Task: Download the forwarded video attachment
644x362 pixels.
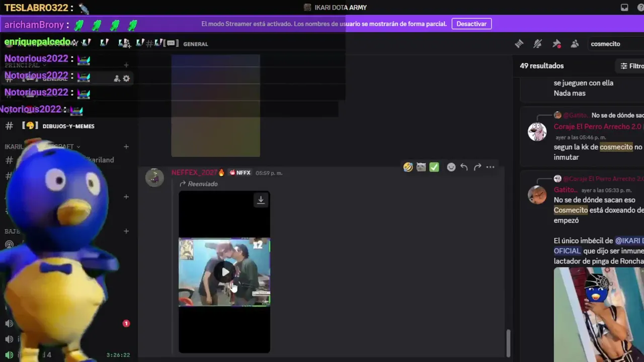Action: click(x=261, y=200)
